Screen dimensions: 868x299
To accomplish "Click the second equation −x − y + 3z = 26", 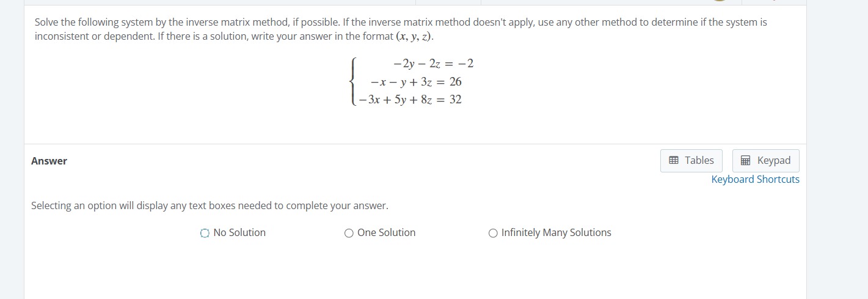I will pos(416,81).
